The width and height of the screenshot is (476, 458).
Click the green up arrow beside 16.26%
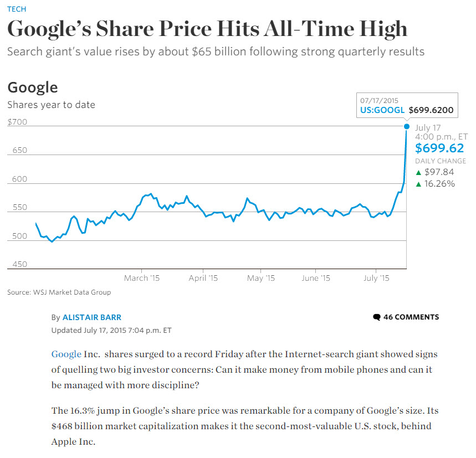pos(418,184)
